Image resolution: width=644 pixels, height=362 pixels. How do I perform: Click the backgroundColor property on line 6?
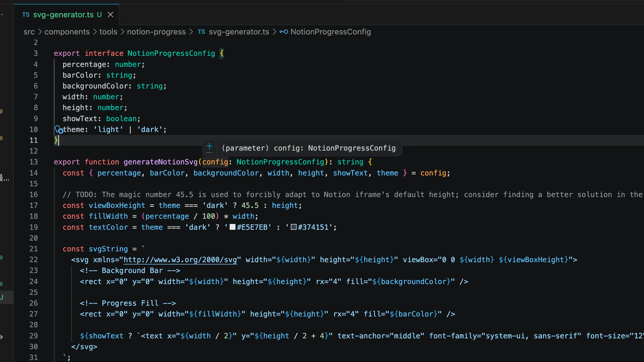(x=95, y=86)
